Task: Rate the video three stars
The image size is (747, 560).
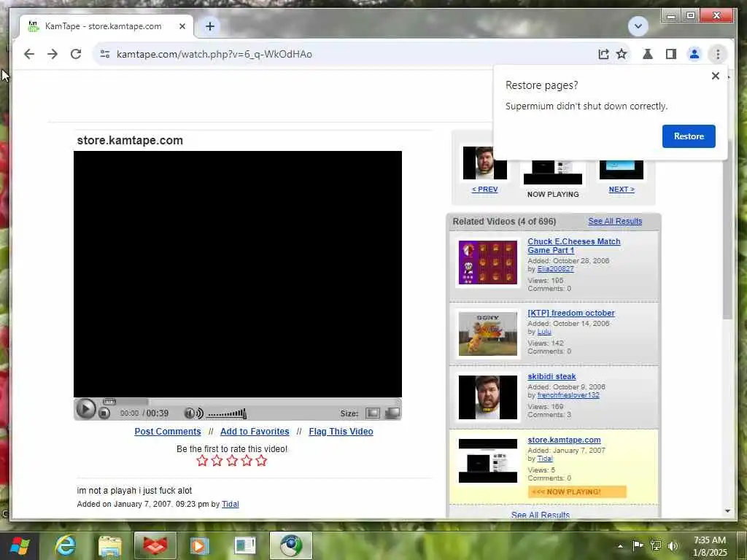Action: (x=231, y=461)
